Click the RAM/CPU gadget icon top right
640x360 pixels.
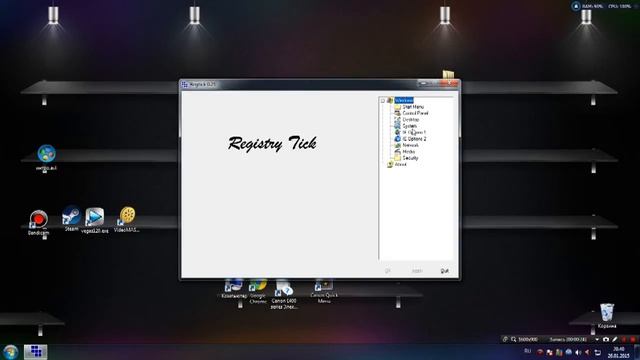pyautogui.click(x=576, y=6)
